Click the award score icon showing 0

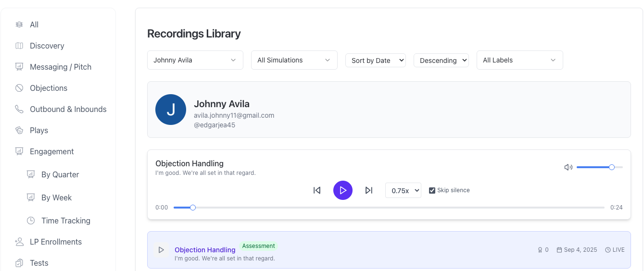[540, 250]
